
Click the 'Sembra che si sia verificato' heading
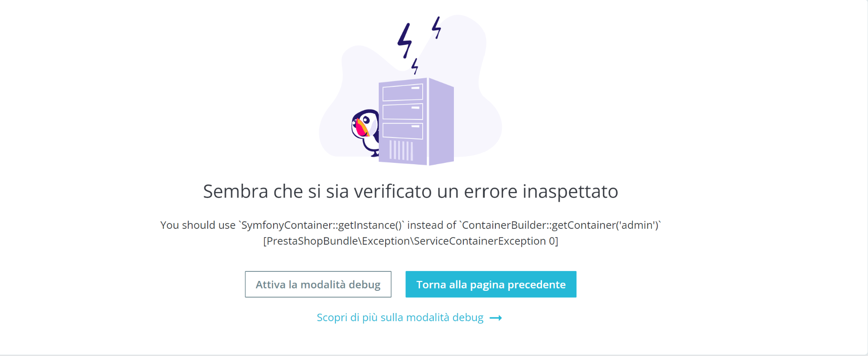410,191
